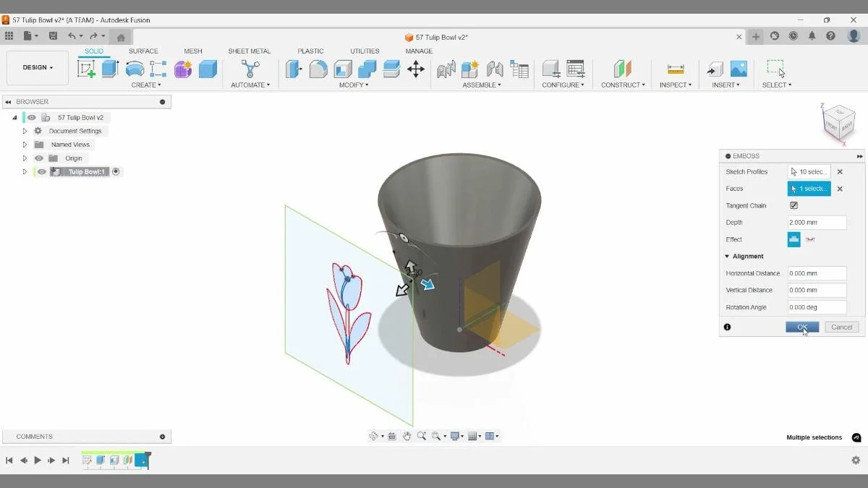The width and height of the screenshot is (868, 488).
Task: Expand the Document Settings tree item
Action: tap(24, 131)
